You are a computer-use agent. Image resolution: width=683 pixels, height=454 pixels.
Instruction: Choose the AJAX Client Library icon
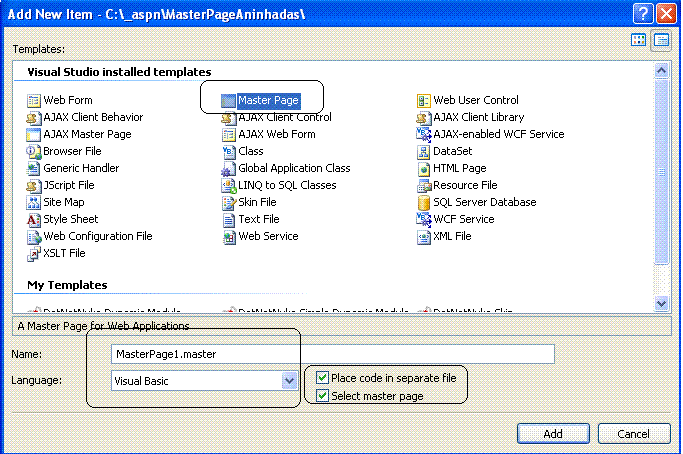point(423,118)
